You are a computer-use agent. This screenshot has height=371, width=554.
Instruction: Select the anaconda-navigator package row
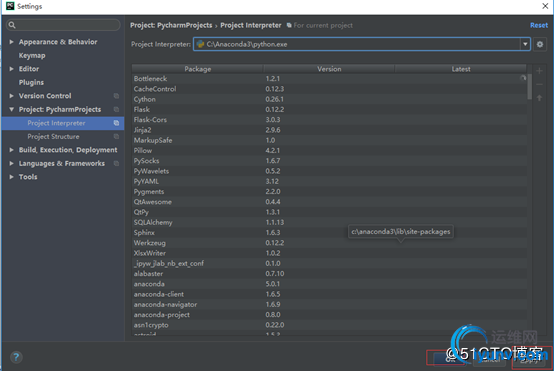coord(329,304)
